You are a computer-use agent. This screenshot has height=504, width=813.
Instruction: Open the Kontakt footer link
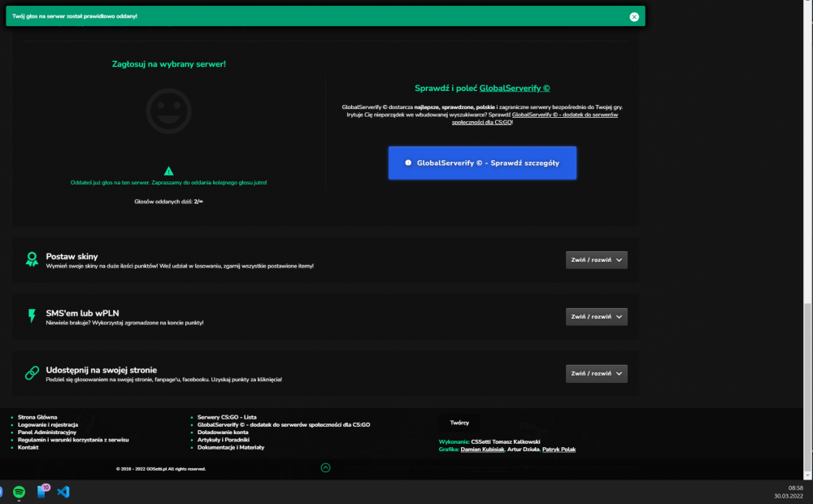click(28, 447)
